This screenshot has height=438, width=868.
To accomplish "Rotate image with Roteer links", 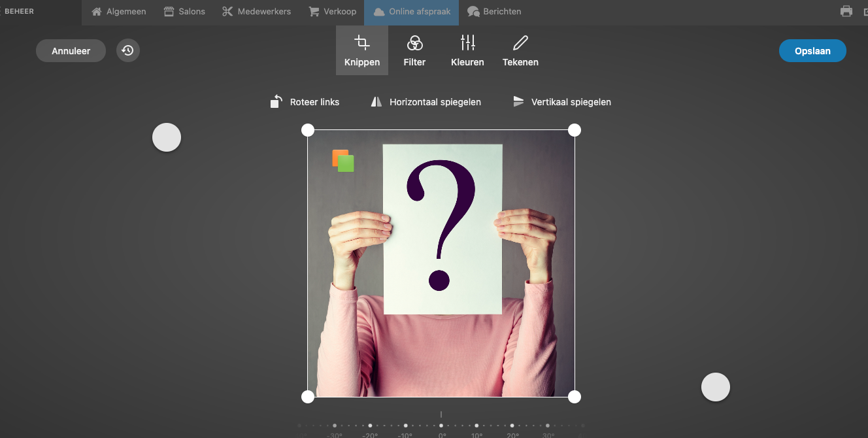I will tap(305, 102).
